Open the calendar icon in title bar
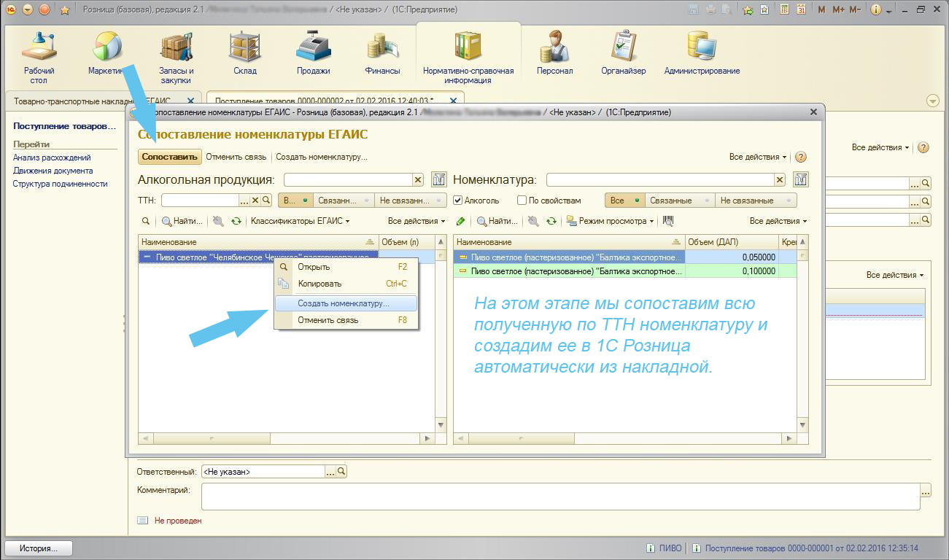Image resolution: width=949 pixels, height=560 pixels. coord(801,9)
